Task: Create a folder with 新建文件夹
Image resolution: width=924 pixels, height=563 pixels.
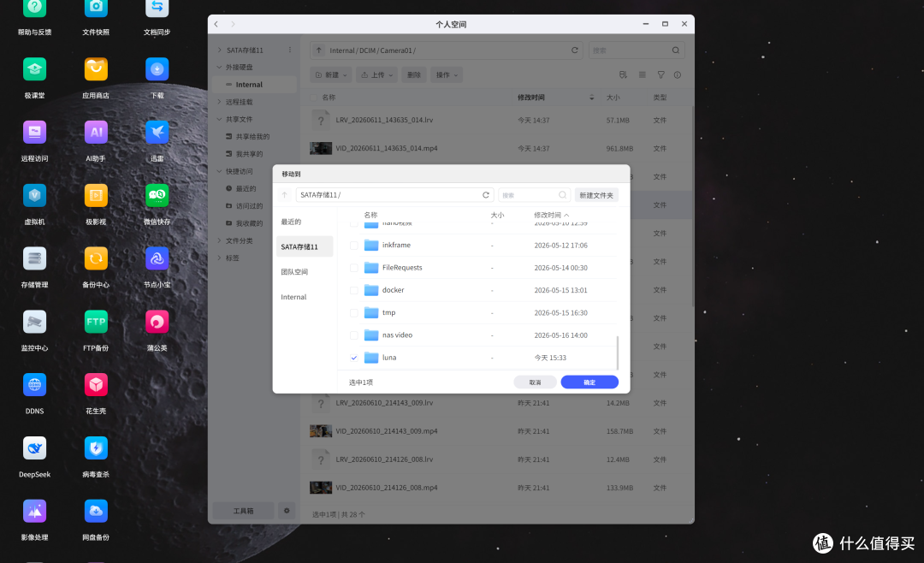Action: 596,195
